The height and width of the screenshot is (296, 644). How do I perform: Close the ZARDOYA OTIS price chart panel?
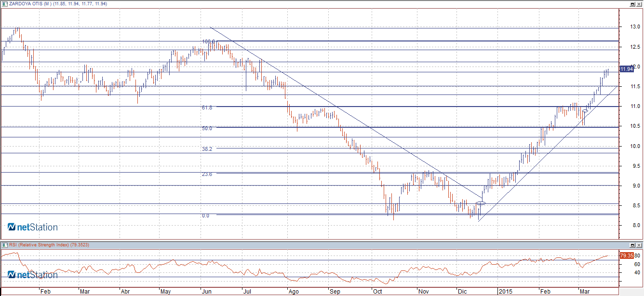click(x=639, y=3)
